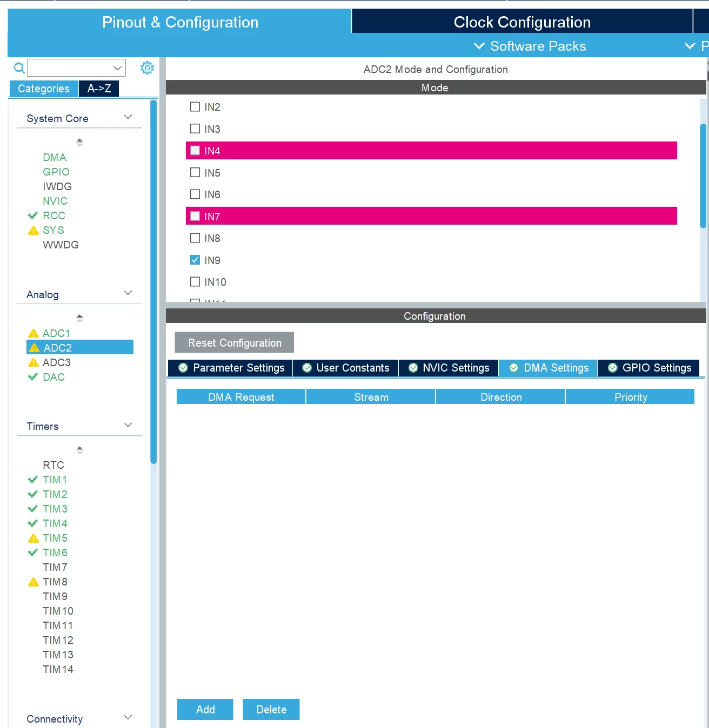Click the Add DMA request button
The image size is (709, 728).
205,709
